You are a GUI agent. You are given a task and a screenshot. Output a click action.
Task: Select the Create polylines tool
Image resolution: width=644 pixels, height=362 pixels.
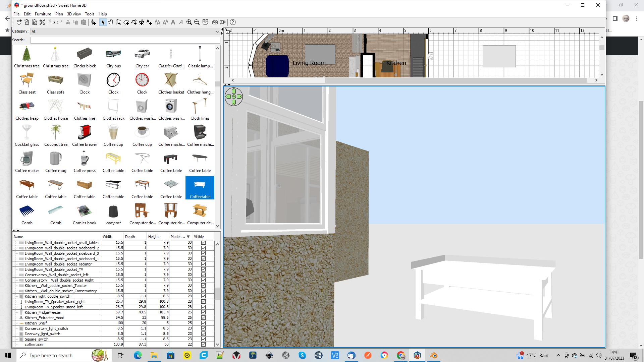pos(134,22)
